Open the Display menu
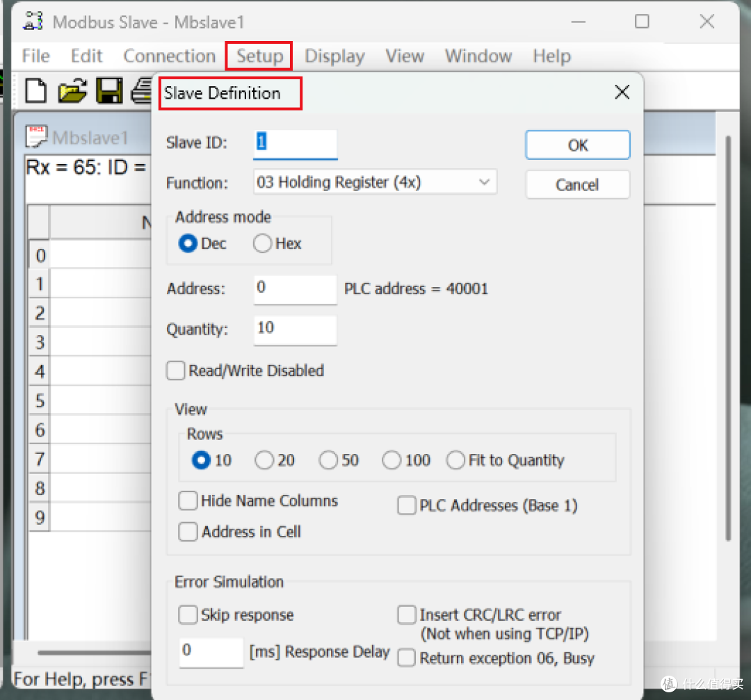The width and height of the screenshot is (751, 700). click(x=334, y=56)
